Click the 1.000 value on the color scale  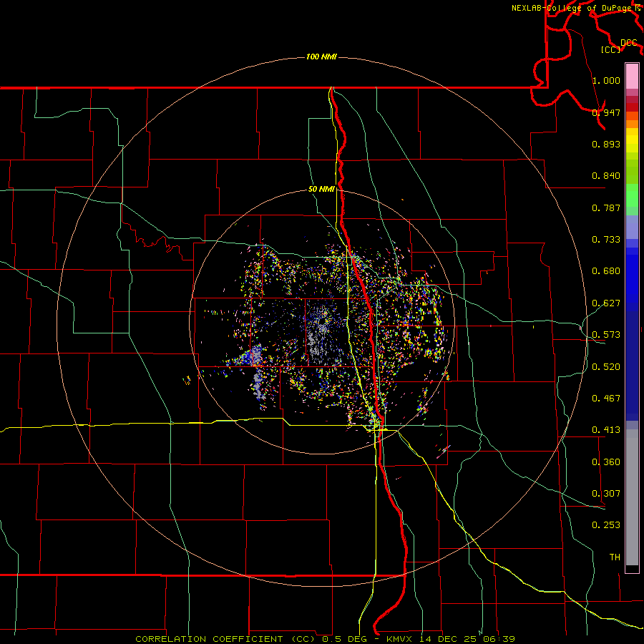(x=606, y=80)
